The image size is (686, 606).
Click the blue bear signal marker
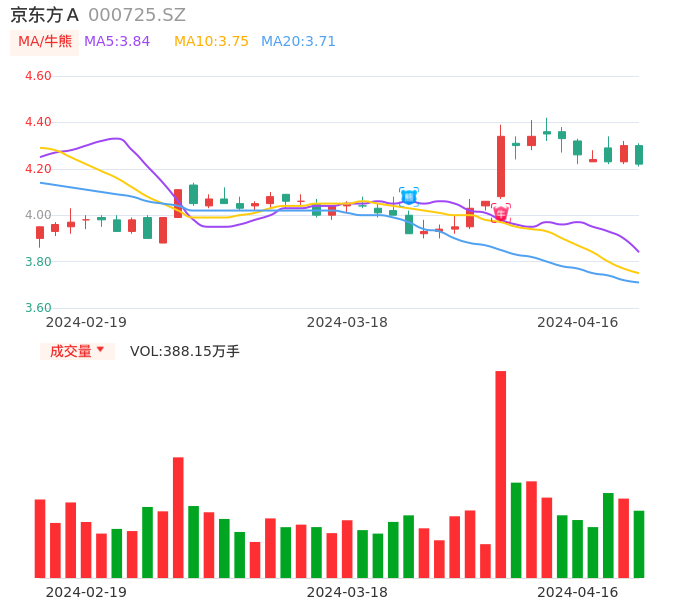[x=409, y=197]
